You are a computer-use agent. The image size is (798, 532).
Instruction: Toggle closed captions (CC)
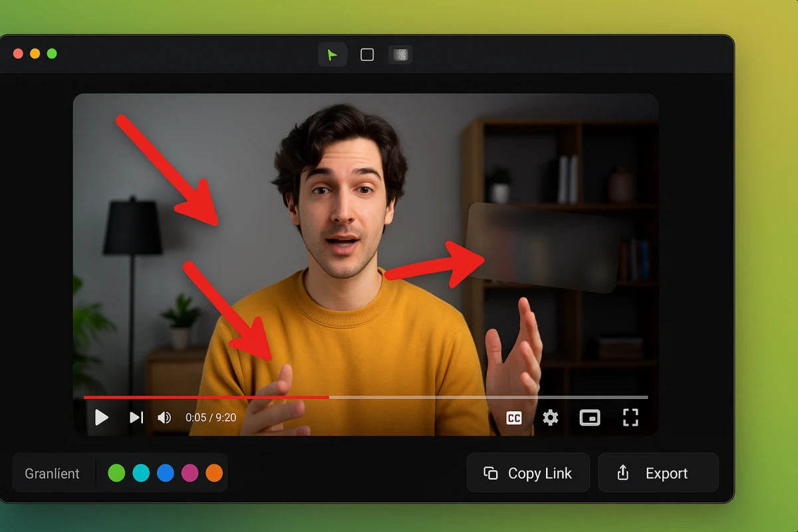tap(514, 418)
